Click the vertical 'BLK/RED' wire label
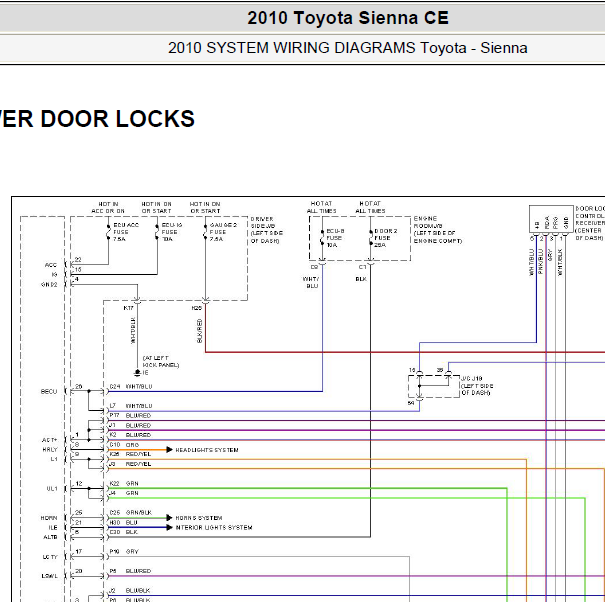This screenshot has height=602, width=605. tap(199, 331)
